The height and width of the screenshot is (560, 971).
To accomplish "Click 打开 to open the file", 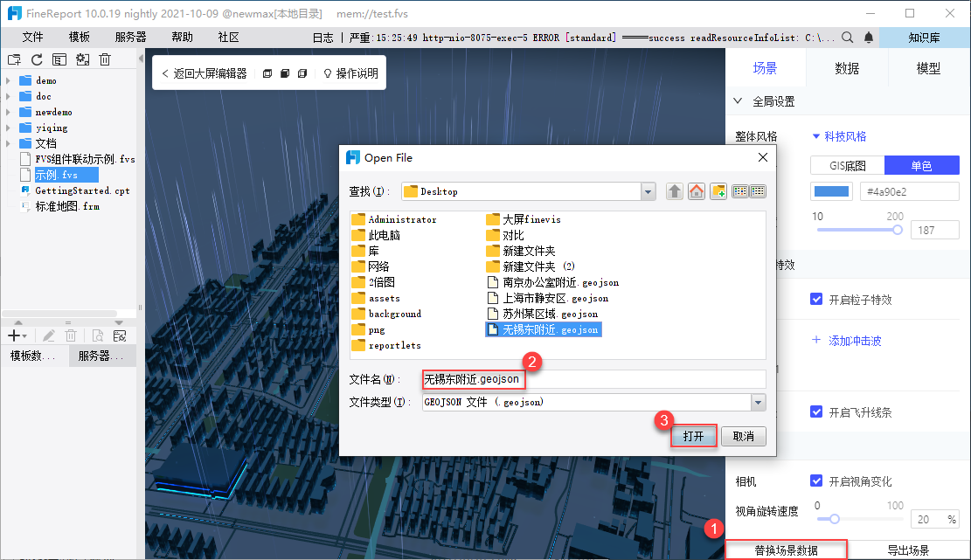I will (694, 436).
